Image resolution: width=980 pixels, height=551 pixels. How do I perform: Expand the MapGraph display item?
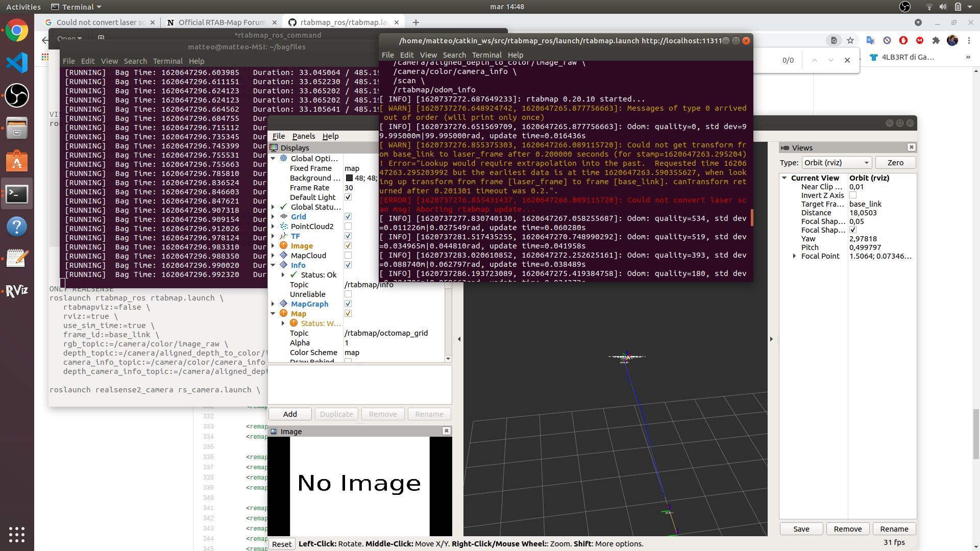(x=273, y=304)
